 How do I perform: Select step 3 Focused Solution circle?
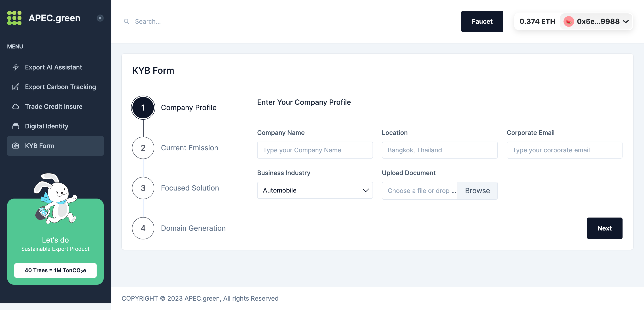143,188
